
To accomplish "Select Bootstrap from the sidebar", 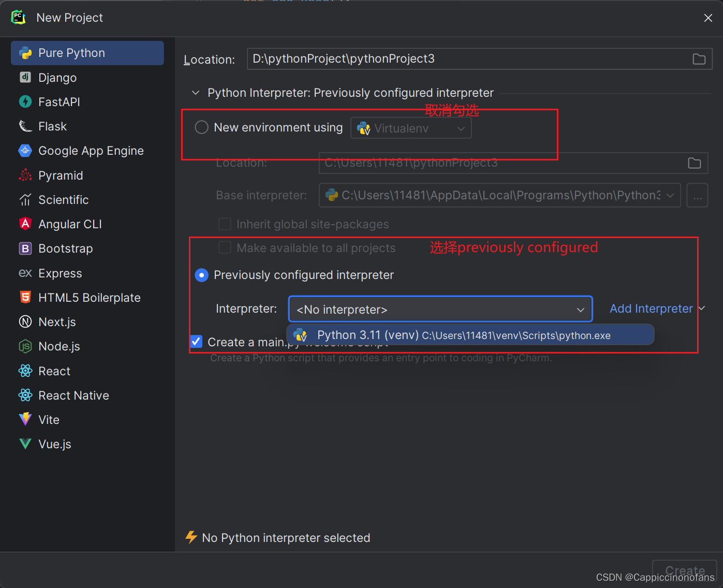I will (66, 248).
